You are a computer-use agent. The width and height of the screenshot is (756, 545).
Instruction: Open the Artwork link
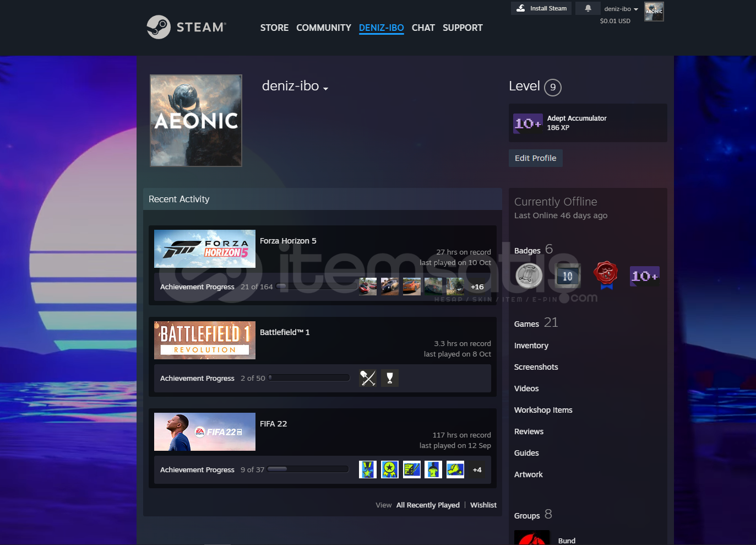coord(529,474)
